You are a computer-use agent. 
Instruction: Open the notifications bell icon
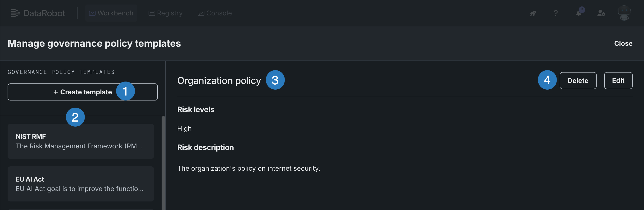579,13
